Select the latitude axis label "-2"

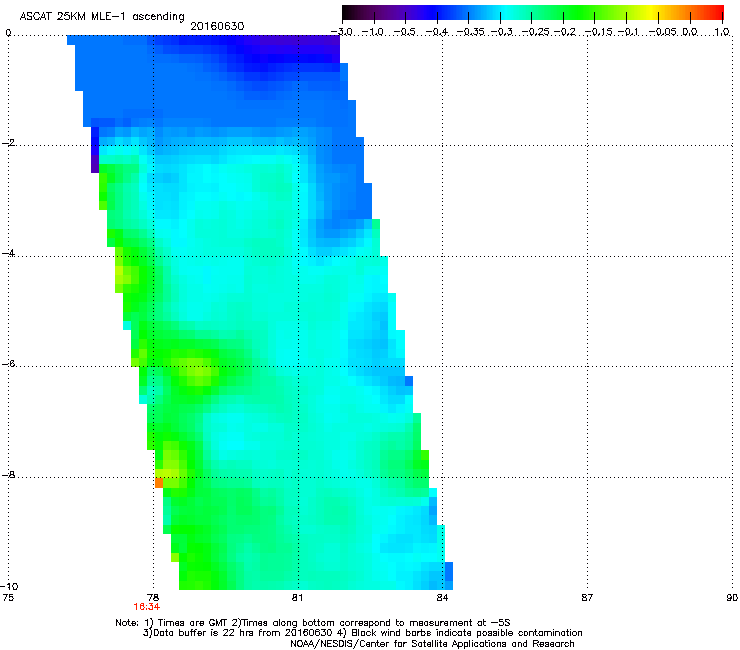coord(8,143)
